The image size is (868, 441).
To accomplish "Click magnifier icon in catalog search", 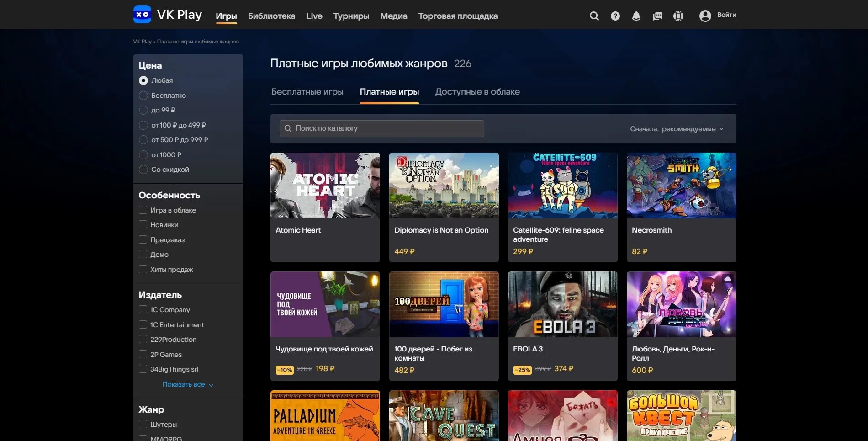I will coord(288,128).
